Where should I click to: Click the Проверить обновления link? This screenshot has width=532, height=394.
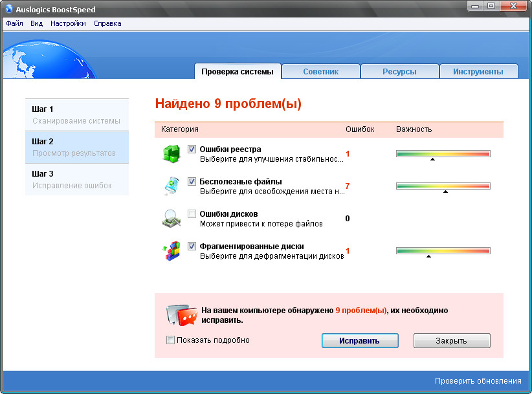478,381
